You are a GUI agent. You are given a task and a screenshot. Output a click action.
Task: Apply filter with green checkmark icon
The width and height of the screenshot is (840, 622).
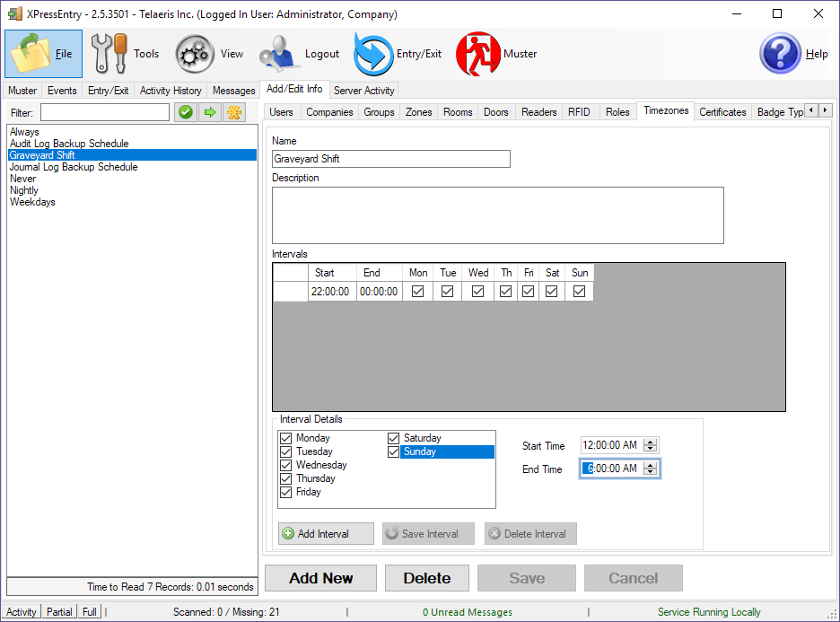point(185,112)
